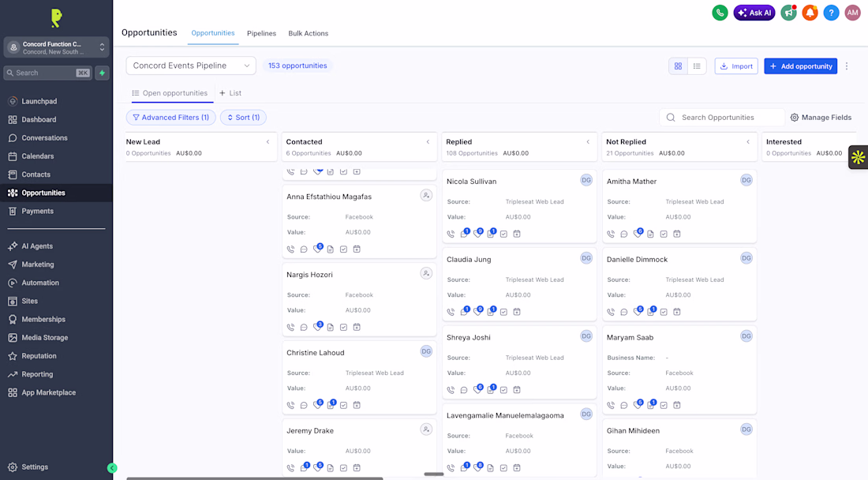Click the green lightning quick-actions icon
Viewport: 868px width, 480px height.
pyautogui.click(x=103, y=73)
